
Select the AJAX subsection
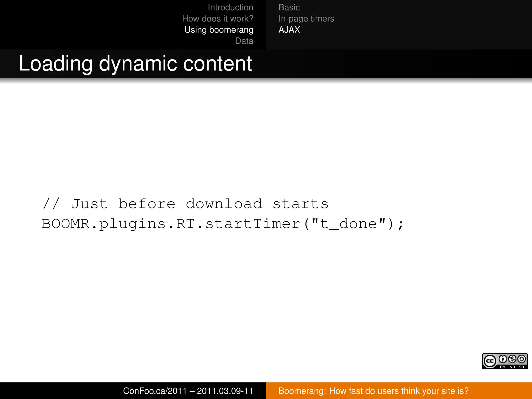289,30
